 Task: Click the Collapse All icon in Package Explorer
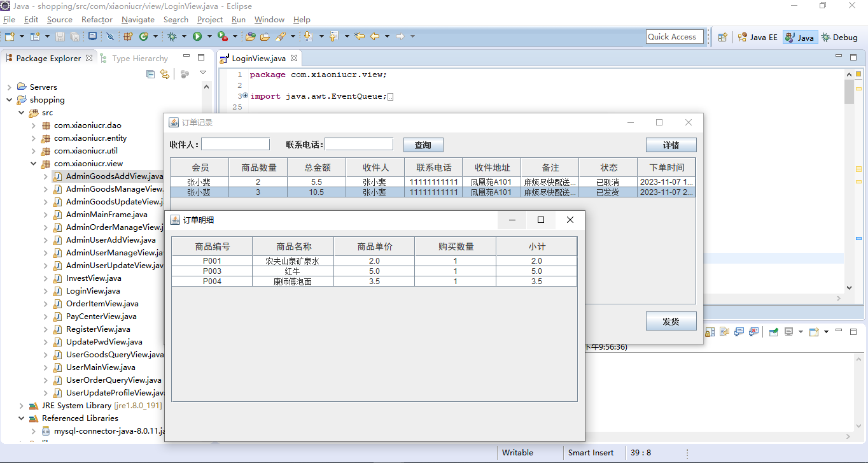pos(150,74)
